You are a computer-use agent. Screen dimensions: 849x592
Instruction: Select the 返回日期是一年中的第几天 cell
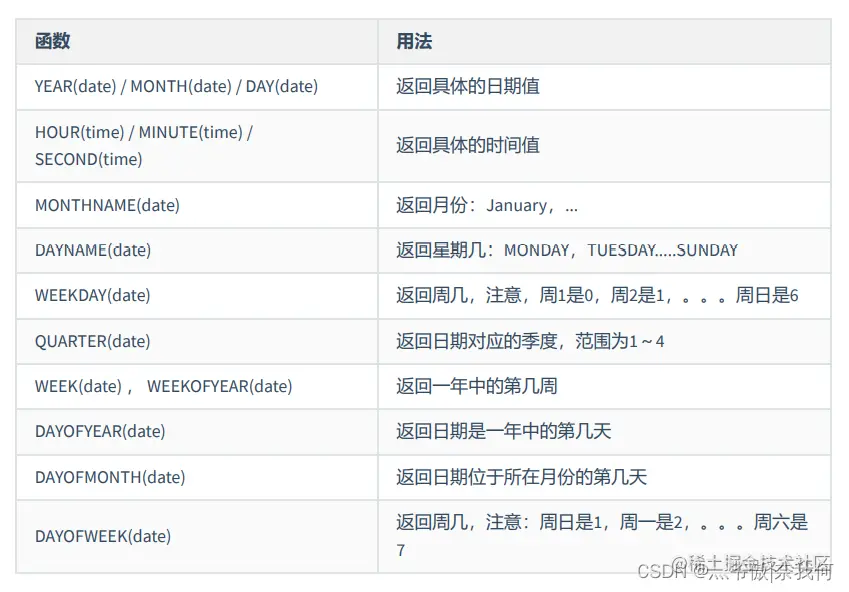604,432
